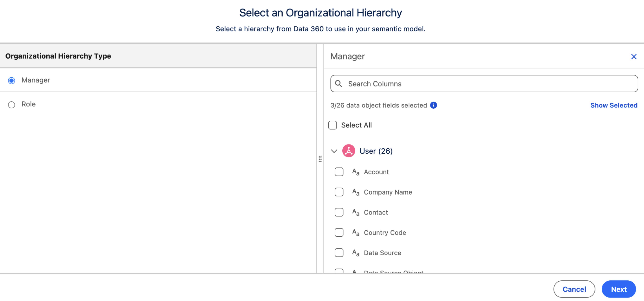Click the text type icon next to Country Code
The image size is (644, 301).
tap(355, 233)
